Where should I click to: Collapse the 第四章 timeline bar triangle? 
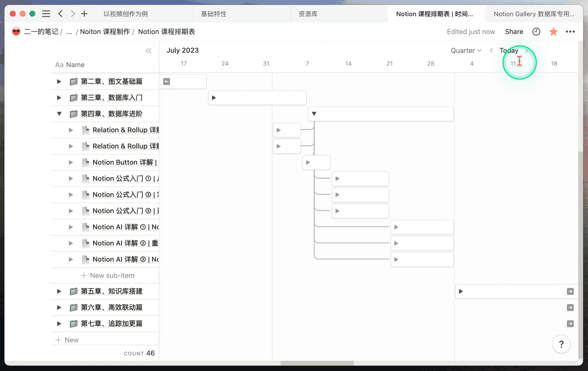tap(314, 114)
